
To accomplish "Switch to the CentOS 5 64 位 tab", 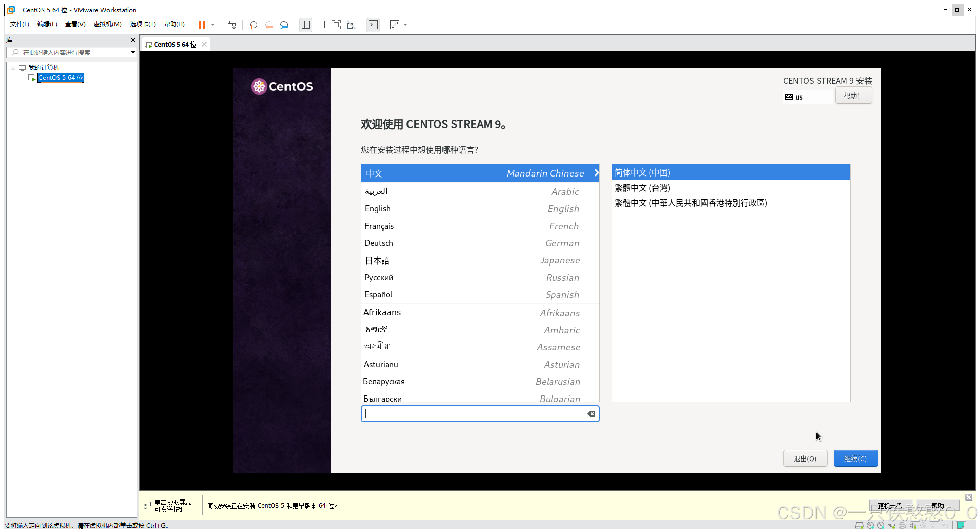I will [x=175, y=45].
